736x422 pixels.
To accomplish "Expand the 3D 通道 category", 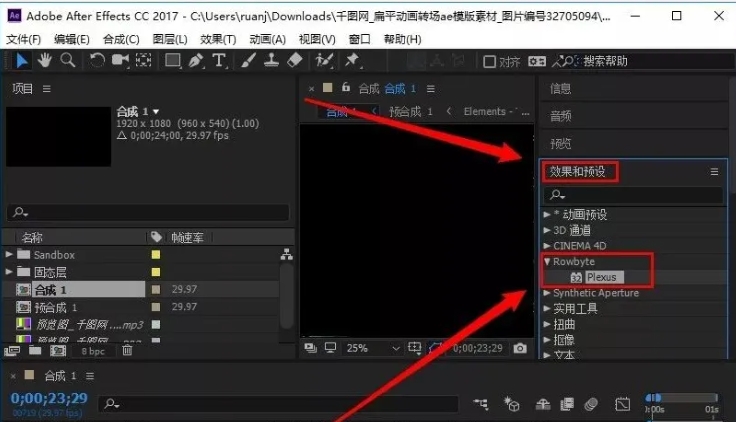I will coord(547,230).
